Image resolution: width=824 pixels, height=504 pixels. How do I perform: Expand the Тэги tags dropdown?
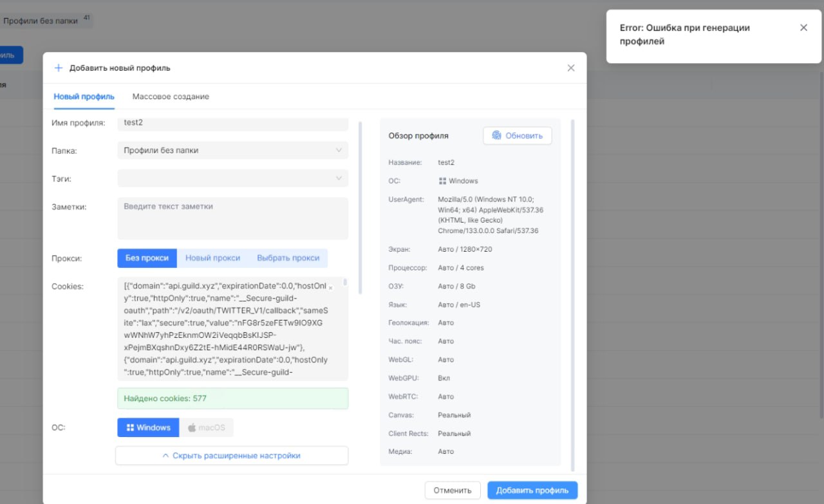232,178
